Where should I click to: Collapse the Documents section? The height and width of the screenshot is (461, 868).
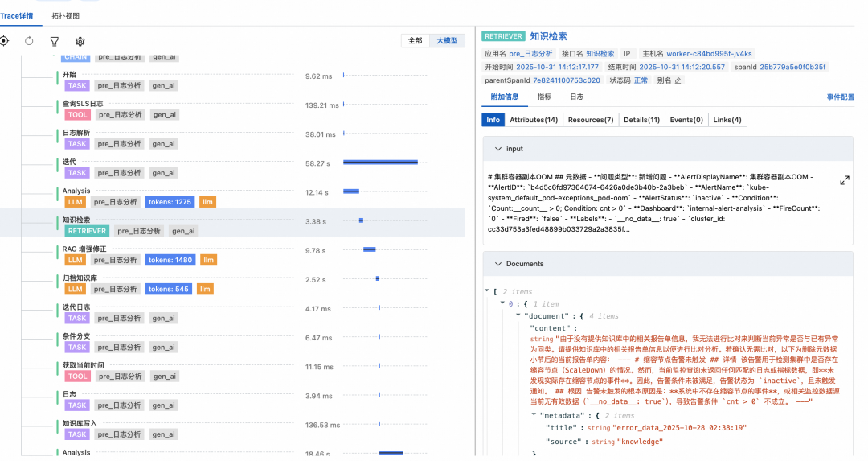point(497,264)
